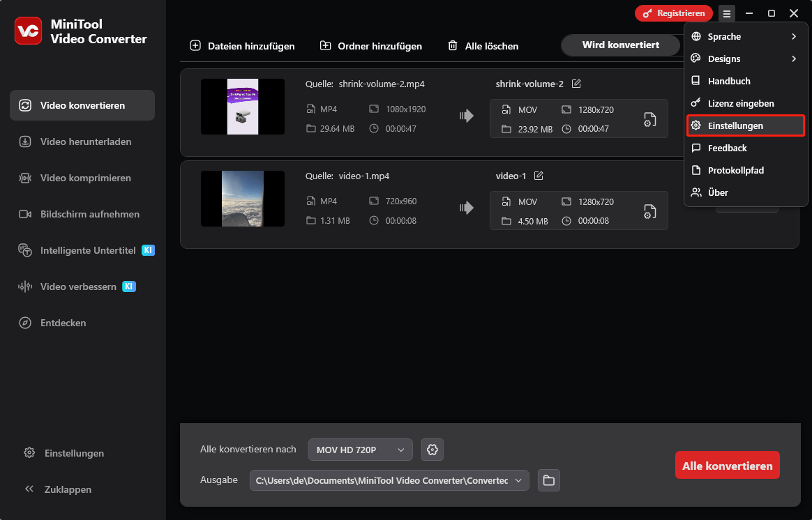Click Alle konvertieren button
812x520 pixels.
(727, 466)
